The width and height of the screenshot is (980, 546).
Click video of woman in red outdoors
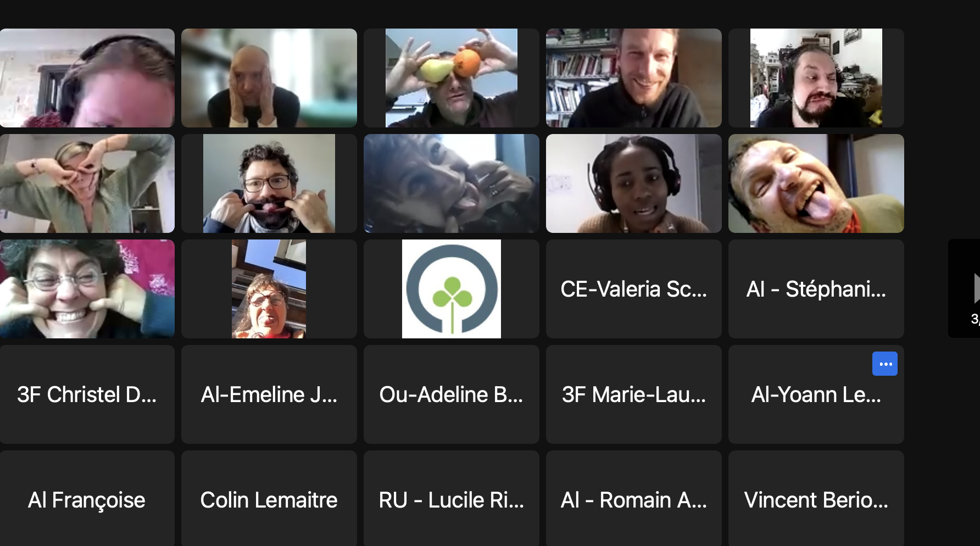coord(269,289)
